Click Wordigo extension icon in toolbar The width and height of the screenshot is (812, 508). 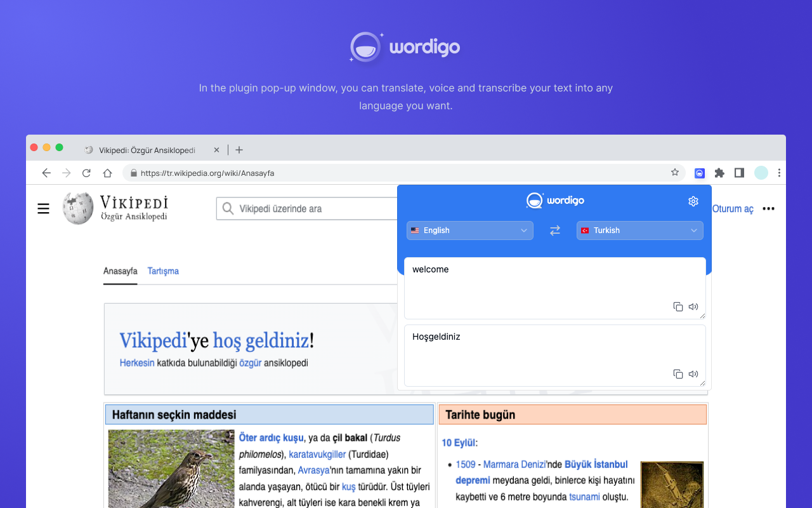(700, 173)
